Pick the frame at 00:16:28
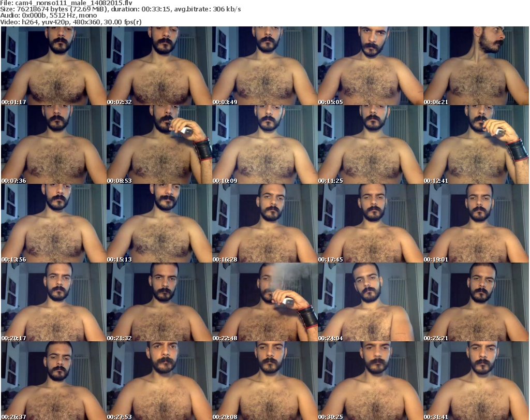The image size is (530, 420). pyautogui.click(x=265, y=224)
